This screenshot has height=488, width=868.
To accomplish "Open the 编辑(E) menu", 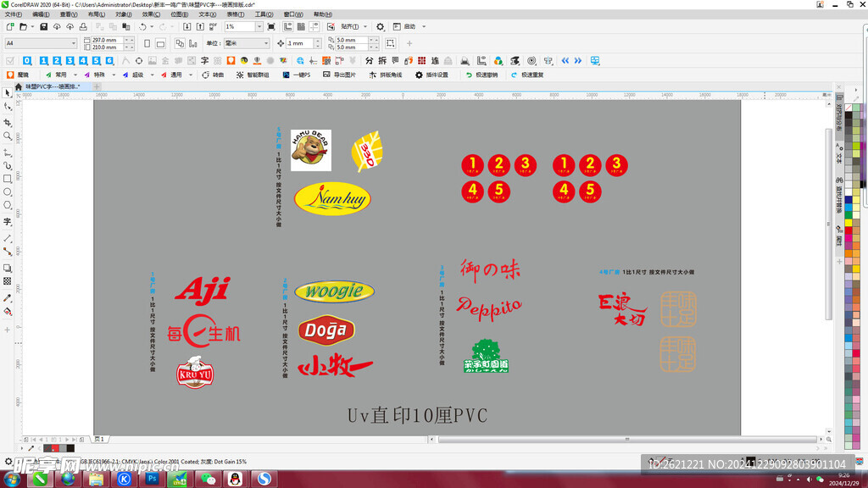I will click(41, 14).
